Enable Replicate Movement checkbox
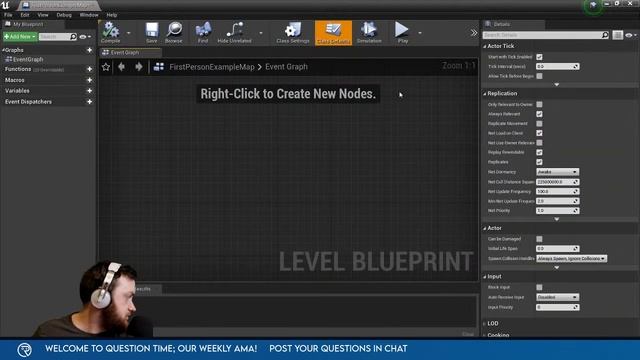Viewport: 640px width, 360px height. (x=539, y=123)
